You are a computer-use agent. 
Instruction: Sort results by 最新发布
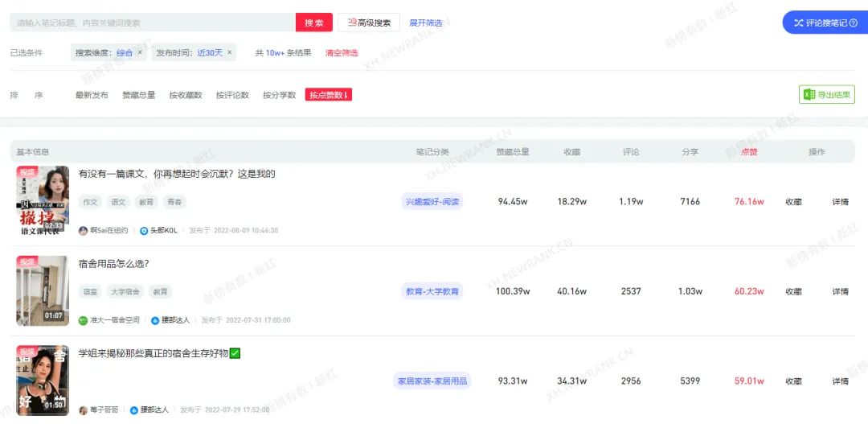pos(92,95)
